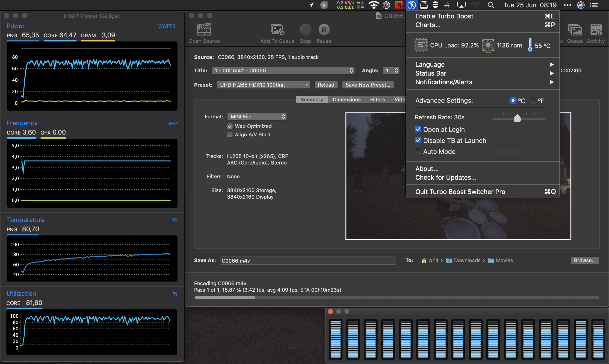Image resolution: width=609 pixels, height=364 pixels.
Task: Enable the Auto Mode checkbox
Action: pos(418,151)
